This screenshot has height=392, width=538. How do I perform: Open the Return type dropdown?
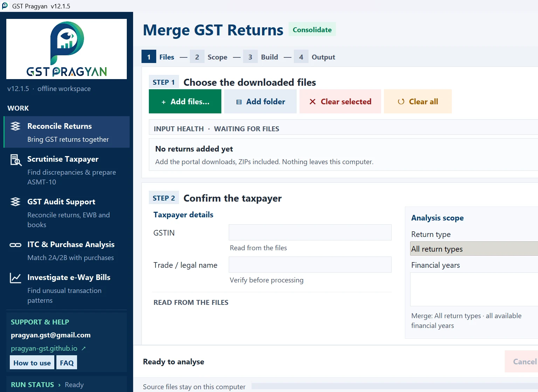[x=474, y=248]
